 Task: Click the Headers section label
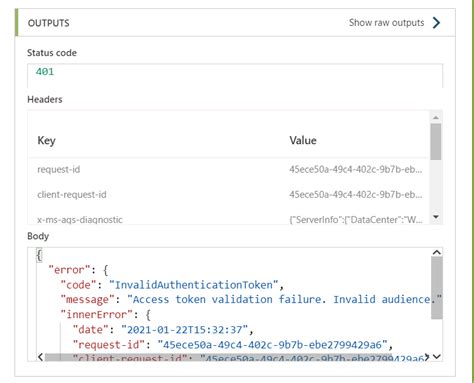tap(45, 99)
